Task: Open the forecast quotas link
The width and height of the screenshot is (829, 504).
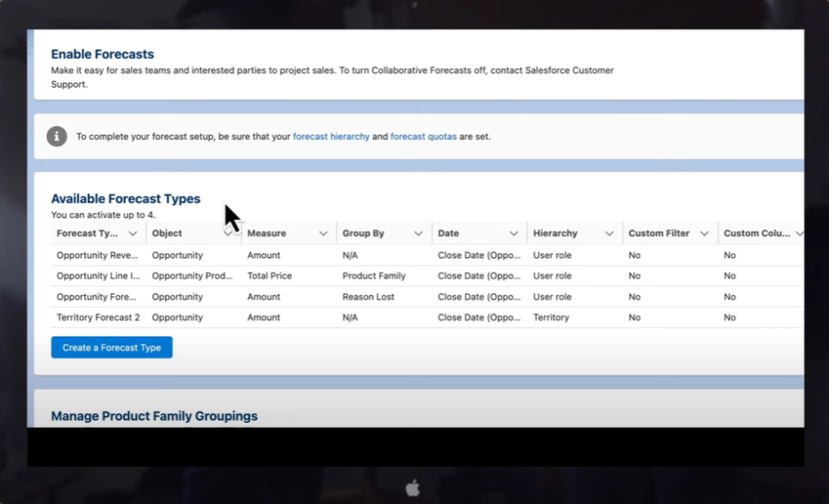Action: (423, 136)
